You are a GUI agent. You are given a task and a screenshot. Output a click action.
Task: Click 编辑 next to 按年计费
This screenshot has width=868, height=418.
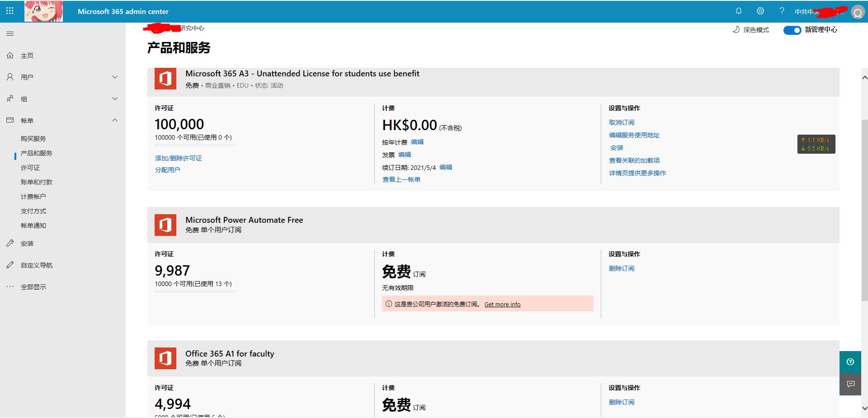[417, 142]
